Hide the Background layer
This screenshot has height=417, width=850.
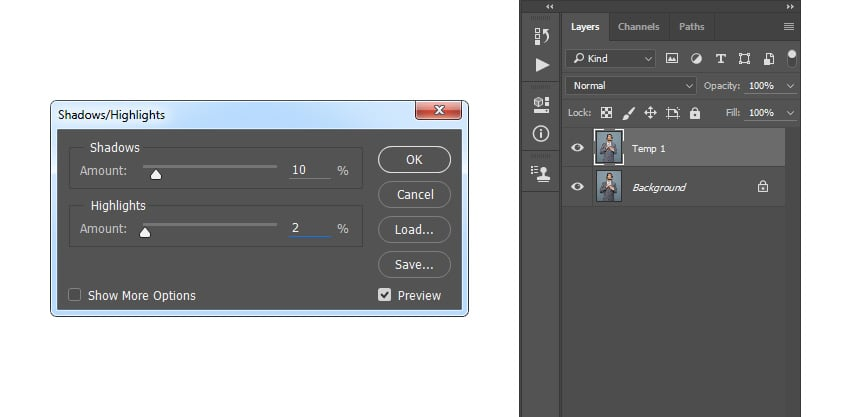click(x=577, y=186)
